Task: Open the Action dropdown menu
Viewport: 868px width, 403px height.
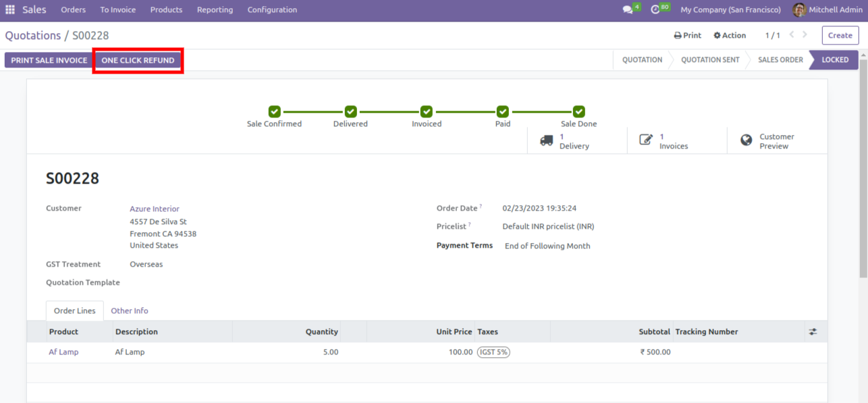Action: (730, 36)
